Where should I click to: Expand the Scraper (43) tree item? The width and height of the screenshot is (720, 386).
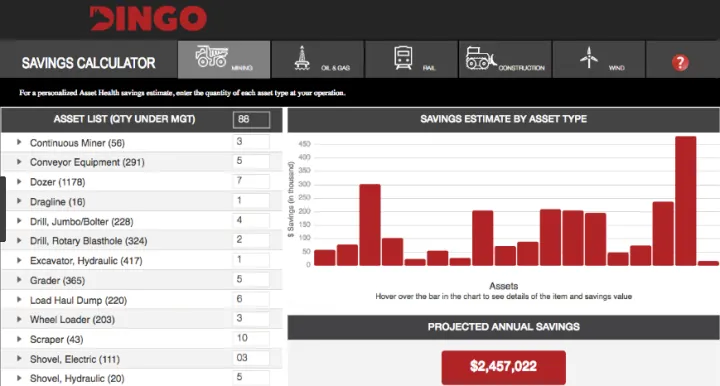coord(19,339)
